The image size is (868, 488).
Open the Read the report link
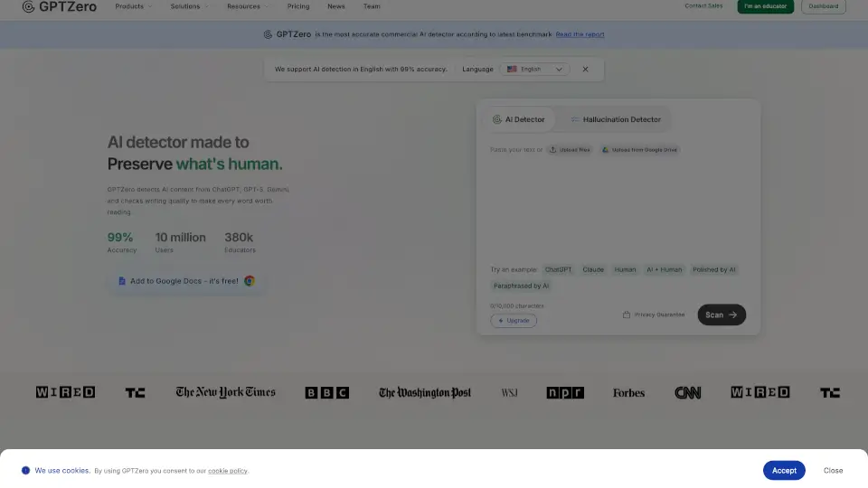tap(580, 34)
